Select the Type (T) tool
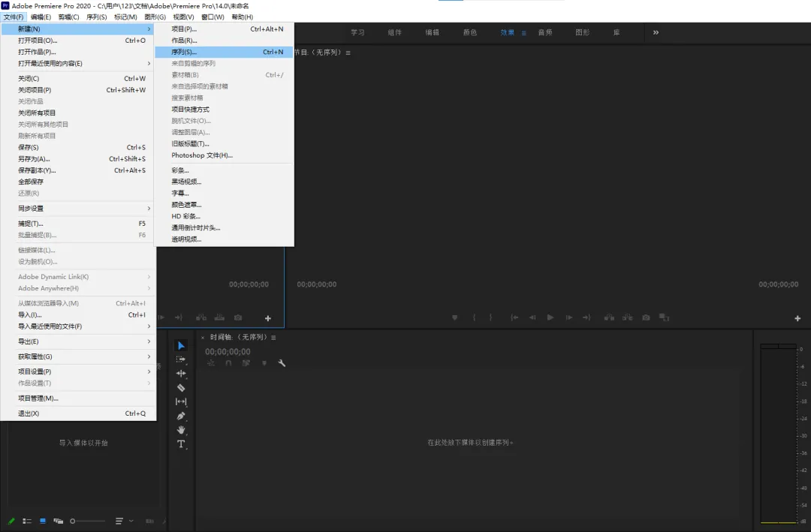Image resolution: width=811 pixels, height=532 pixels. (x=181, y=444)
